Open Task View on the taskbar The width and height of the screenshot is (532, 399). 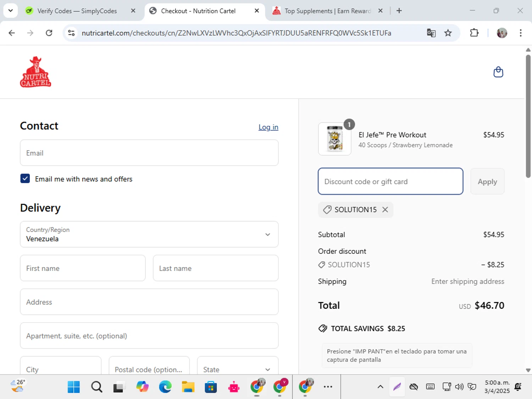click(119, 387)
